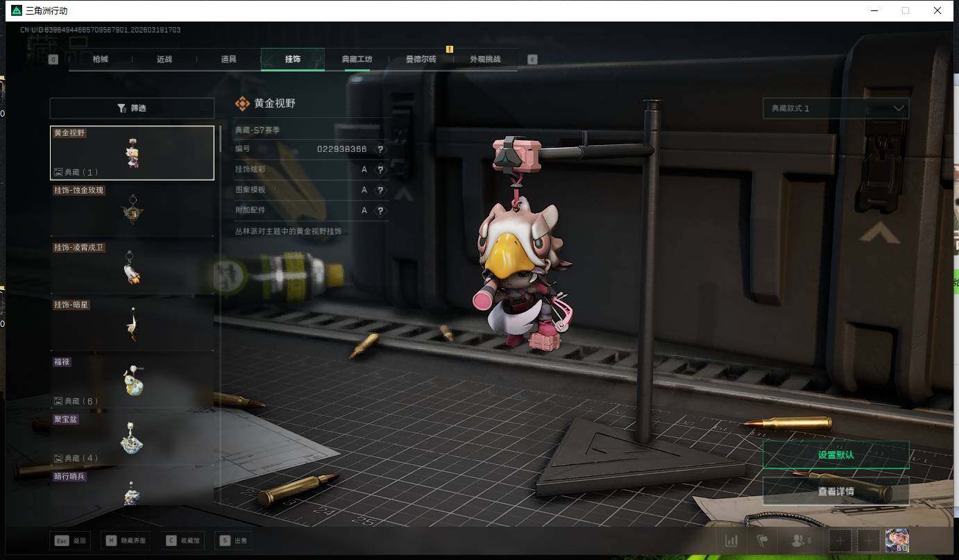This screenshot has height=560, width=959.
Task: Open the friends icon showing 5
Action: 801,541
